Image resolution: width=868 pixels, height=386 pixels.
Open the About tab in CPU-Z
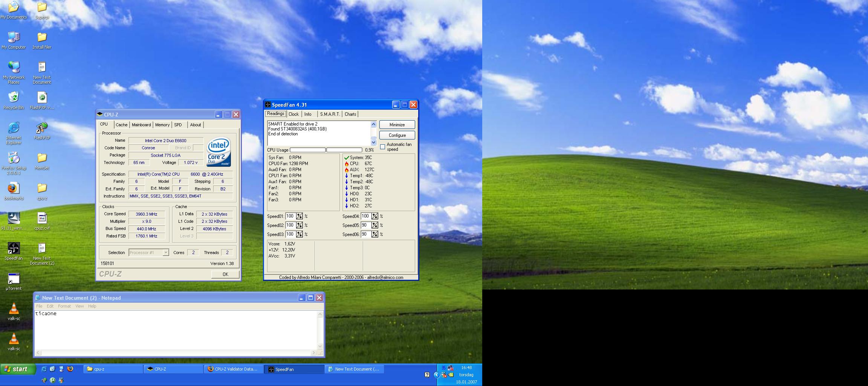[x=196, y=125]
